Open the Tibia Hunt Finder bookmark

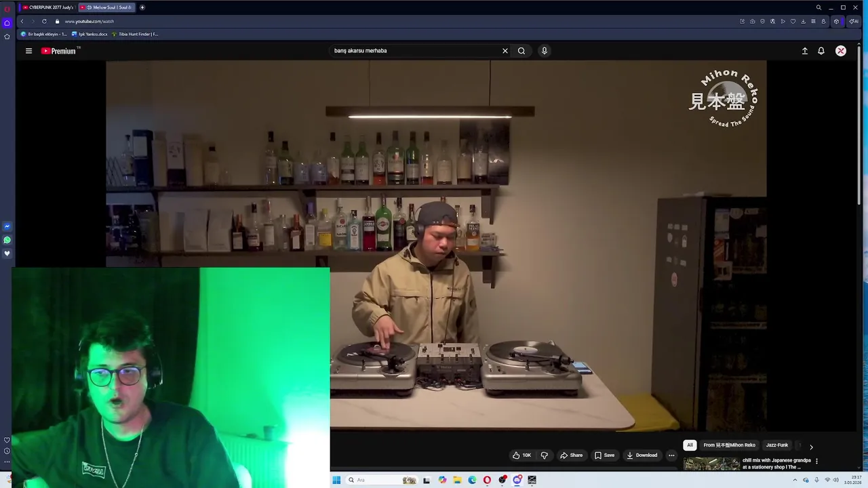point(135,34)
